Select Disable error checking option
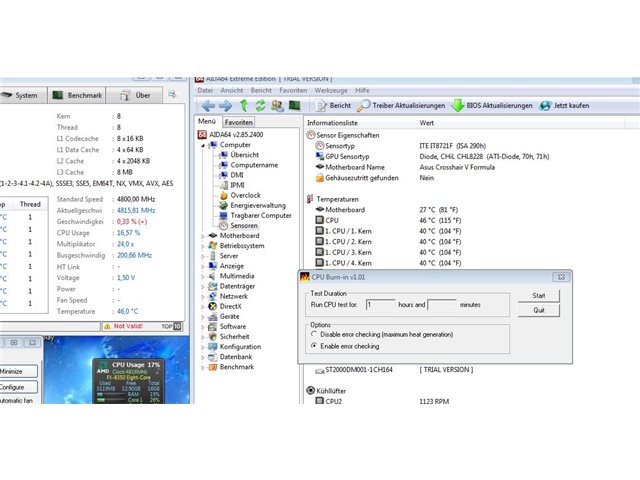 pyautogui.click(x=383, y=334)
